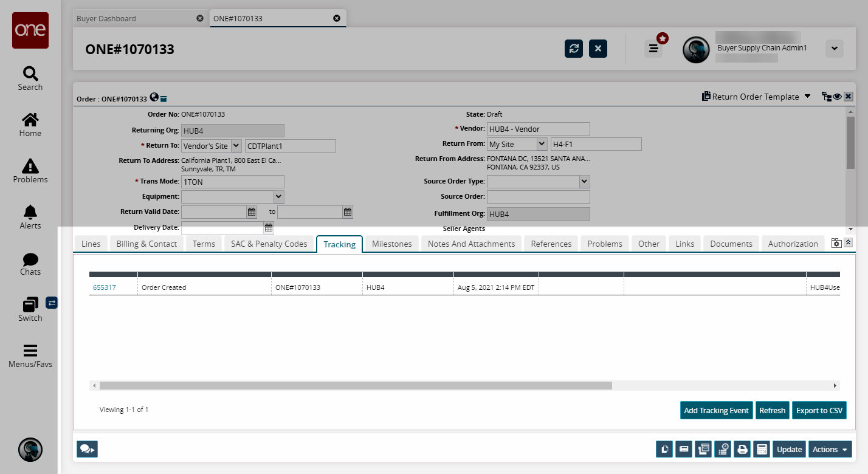Click the copy document icon button

[x=664, y=450]
